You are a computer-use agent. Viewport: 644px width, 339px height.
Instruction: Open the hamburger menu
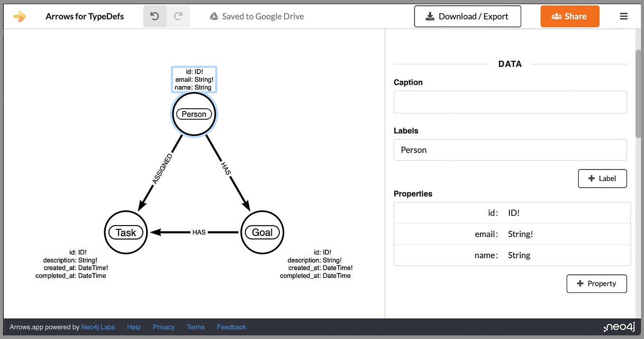pos(624,16)
